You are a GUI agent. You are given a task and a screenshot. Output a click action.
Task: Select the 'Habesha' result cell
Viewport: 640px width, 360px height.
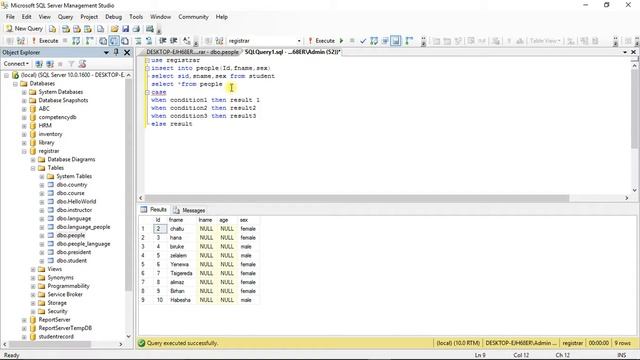[x=181, y=300]
